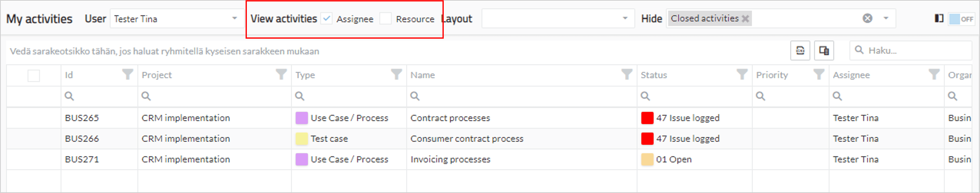Screen dimensions: 980x193
Task: Click CRM implementation in the BUS266 row
Action: click(x=186, y=139)
